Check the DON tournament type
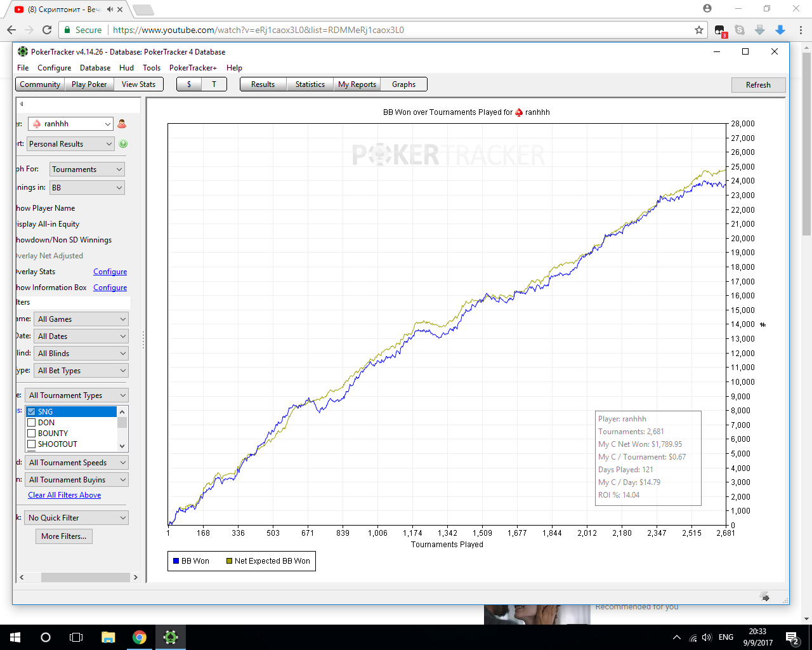The image size is (812, 650). [x=31, y=423]
